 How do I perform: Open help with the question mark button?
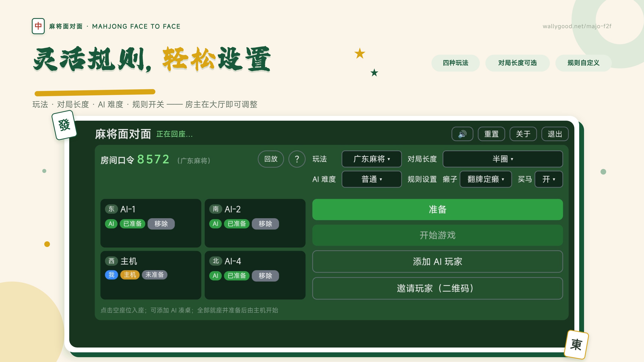(x=297, y=159)
